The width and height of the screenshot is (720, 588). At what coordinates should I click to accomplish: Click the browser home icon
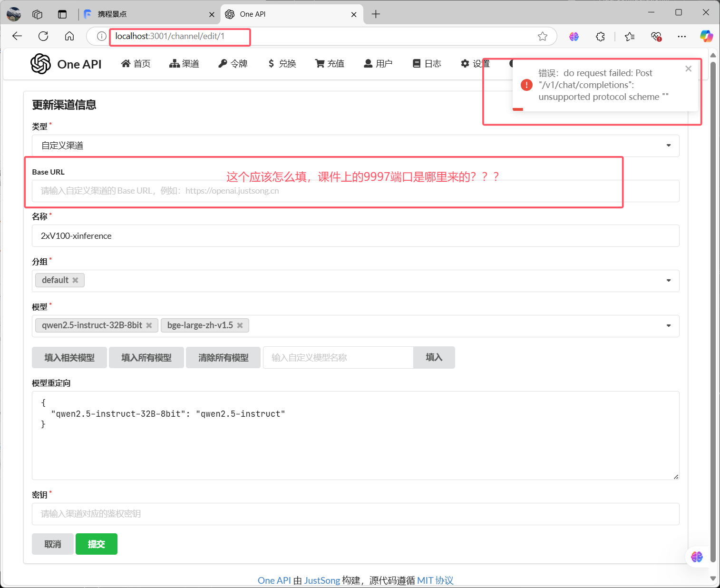69,36
